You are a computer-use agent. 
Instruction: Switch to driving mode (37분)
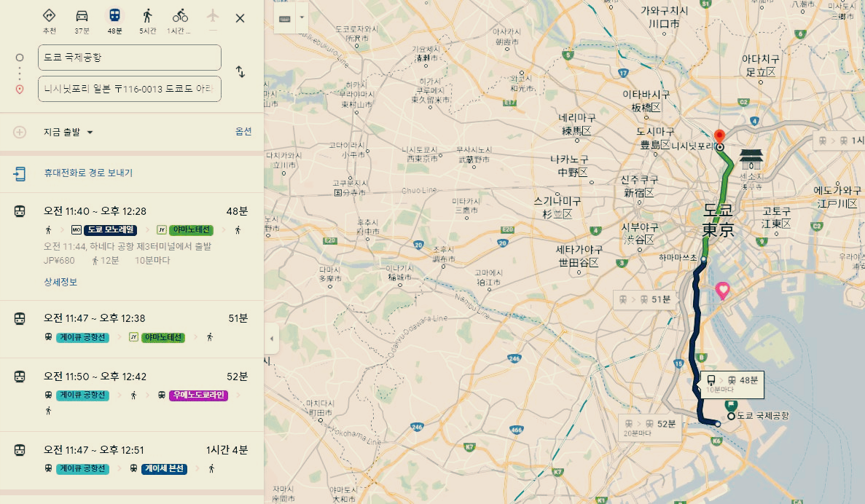[82, 21]
